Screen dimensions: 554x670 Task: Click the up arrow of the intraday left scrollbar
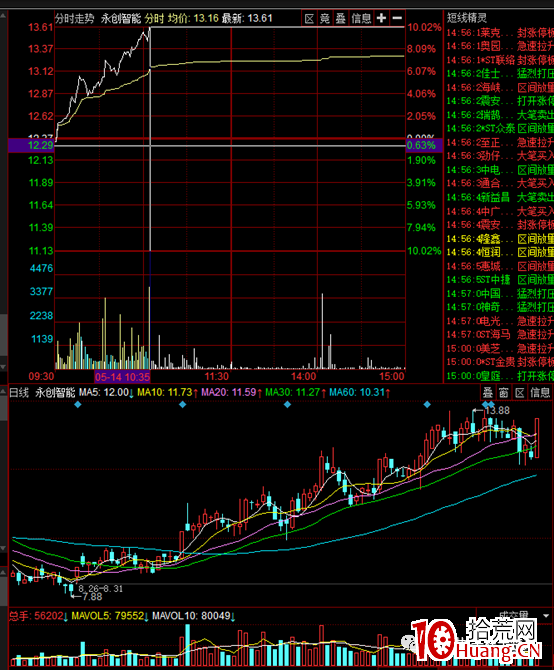click(3, 15)
